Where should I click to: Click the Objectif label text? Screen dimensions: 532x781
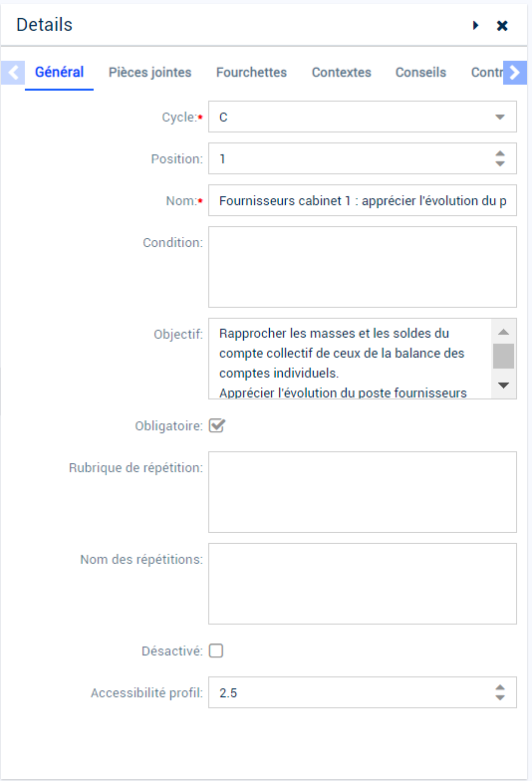tap(177, 335)
